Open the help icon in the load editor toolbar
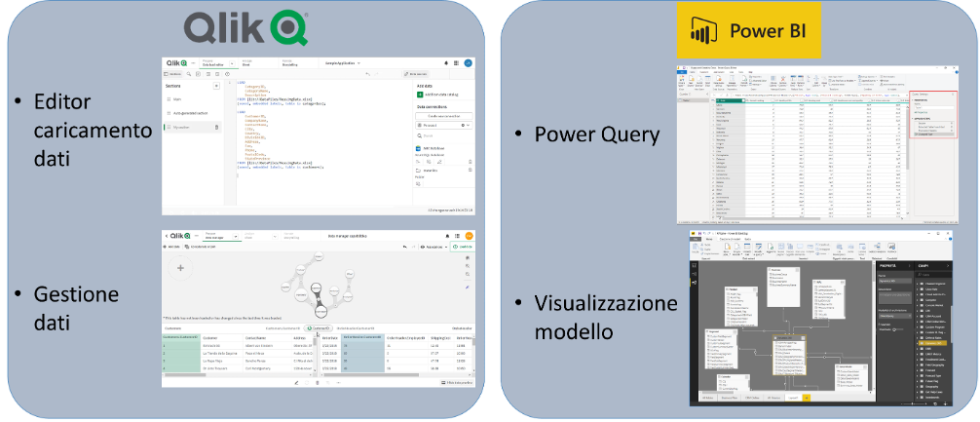Screen dimensions: 980x422 (x=228, y=74)
